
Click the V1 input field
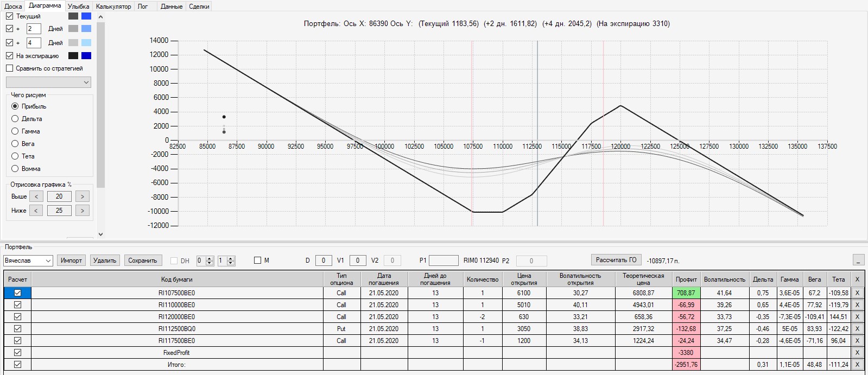click(x=358, y=260)
